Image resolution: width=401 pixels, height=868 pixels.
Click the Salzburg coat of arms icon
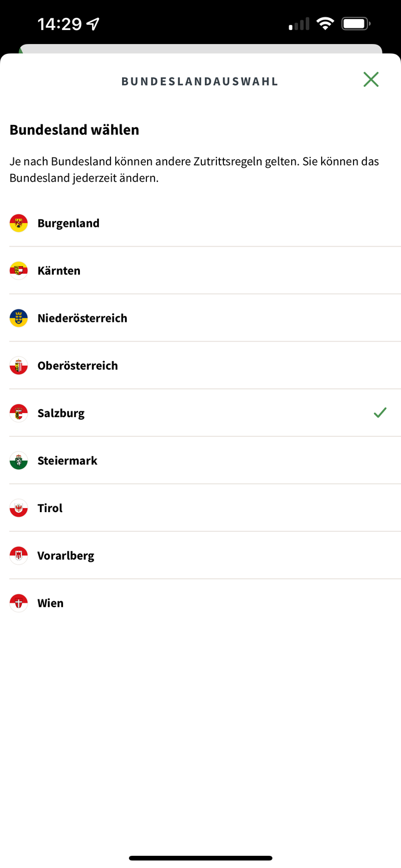tap(18, 413)
